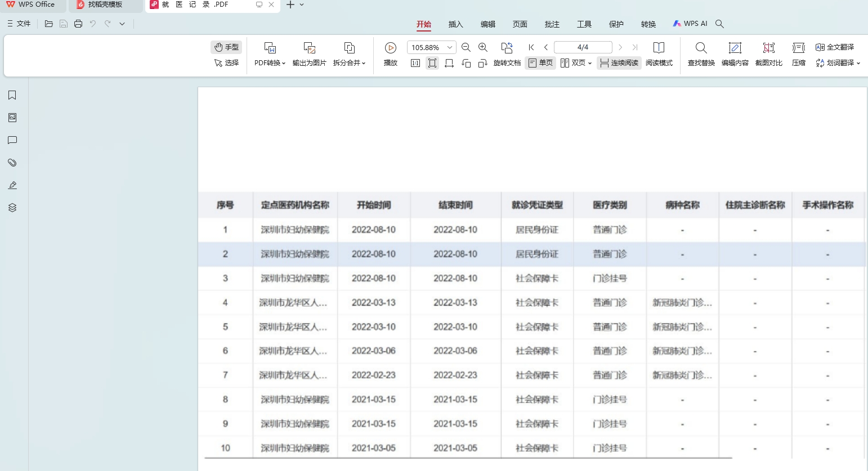Screen dimensions: 868x471
Task: Open the Screenshot Compare (截图对比) tool
Action: pos(768,48)
